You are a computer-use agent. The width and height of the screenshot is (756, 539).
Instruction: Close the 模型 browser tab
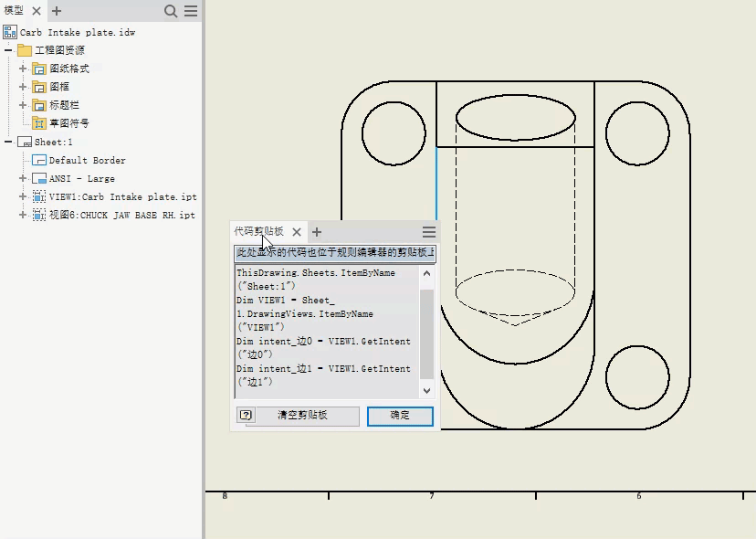click(x=37, y=11)
